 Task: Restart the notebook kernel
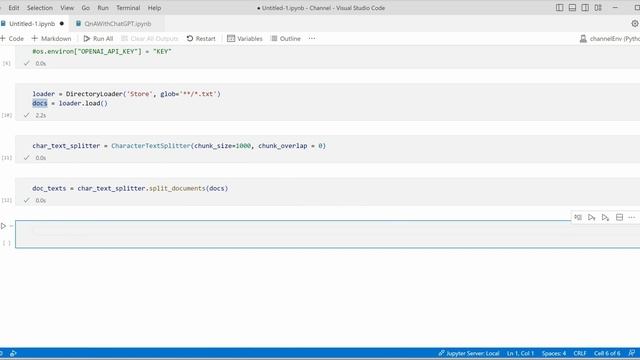(201, 38)
